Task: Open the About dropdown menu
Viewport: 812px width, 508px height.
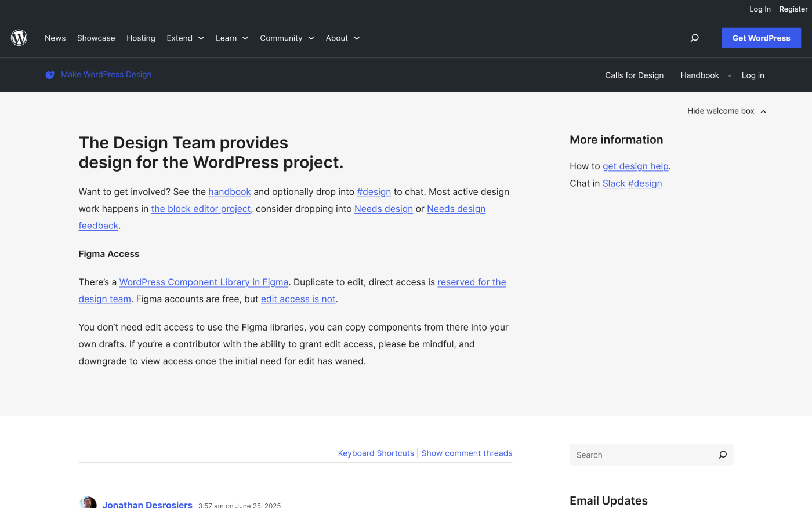Action: click(342, 38)
